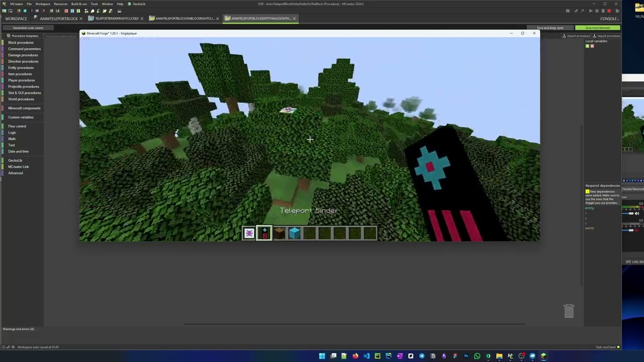Open Photoshop from the taskbar
The width and height of the screenshot is (644, 362).
click(x=466, y=356)
